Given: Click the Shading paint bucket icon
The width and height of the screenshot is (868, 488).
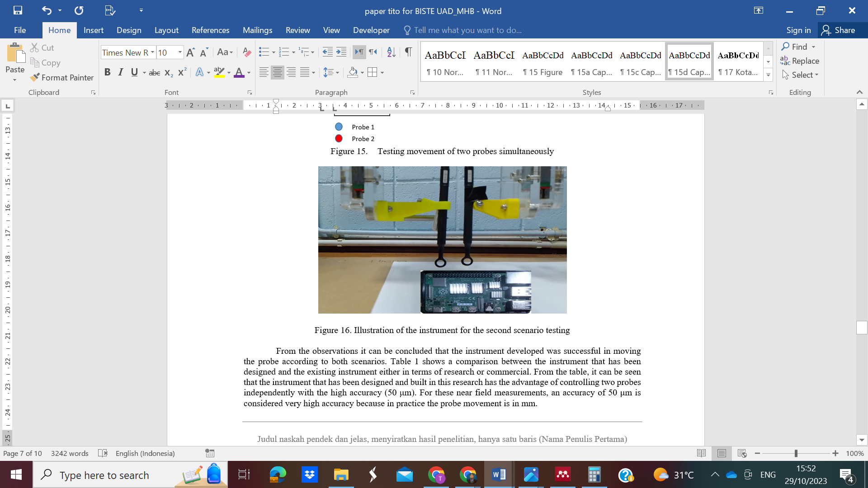Looking at the screenshot, I should 353,72.
